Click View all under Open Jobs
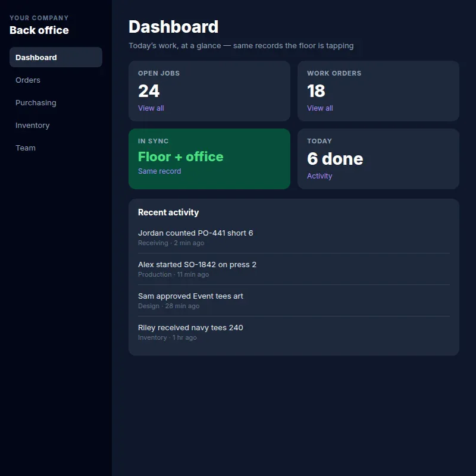This screenshot has width=476, height=476. pyautogui.click(x=151, y=108)
